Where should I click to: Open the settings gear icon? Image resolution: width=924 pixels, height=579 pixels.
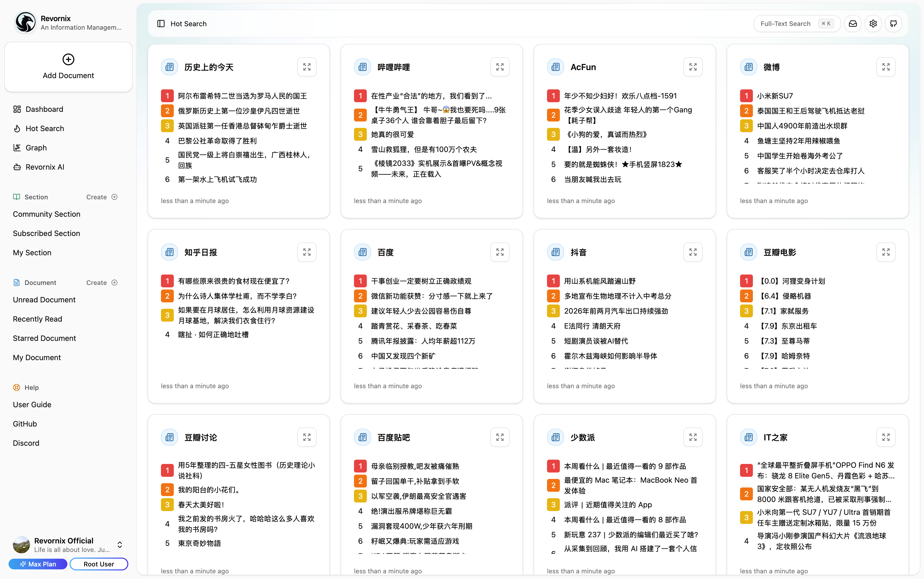coord(873,24)
